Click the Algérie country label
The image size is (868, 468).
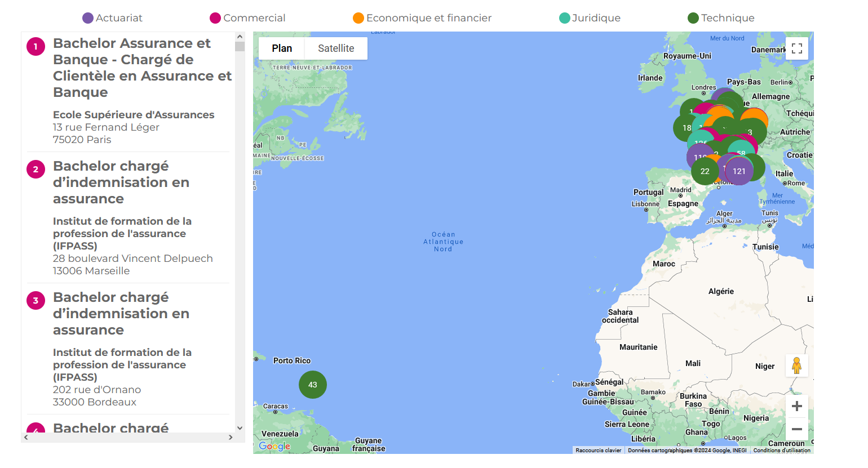(721, 291)
